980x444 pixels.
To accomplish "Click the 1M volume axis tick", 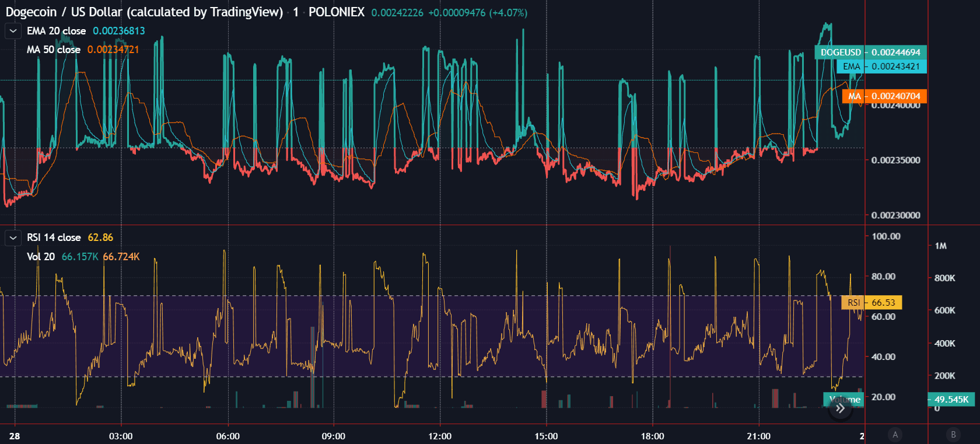I will coord(940,246).
